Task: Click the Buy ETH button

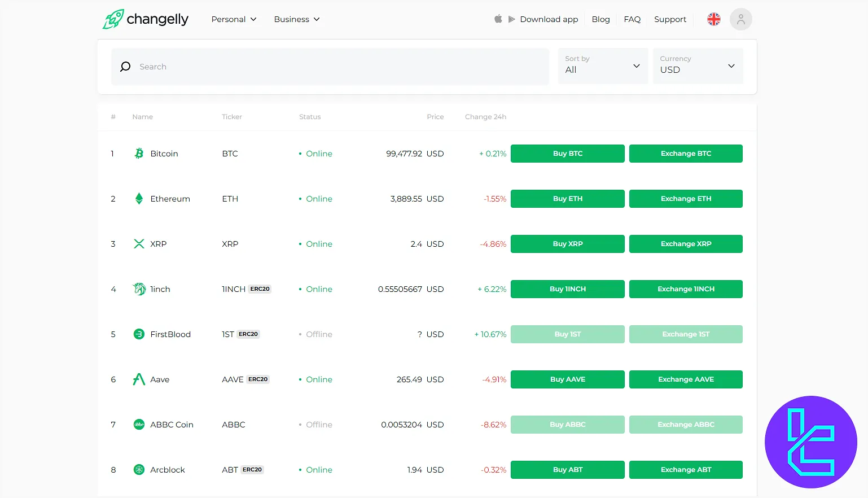Action: click(x=568, y=199)
